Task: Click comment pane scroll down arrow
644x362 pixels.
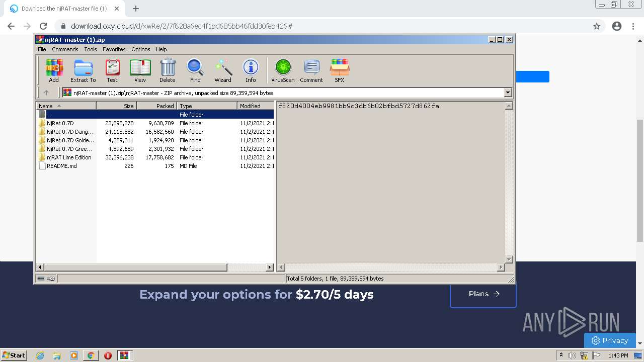Action: click(x=509, y=259)
